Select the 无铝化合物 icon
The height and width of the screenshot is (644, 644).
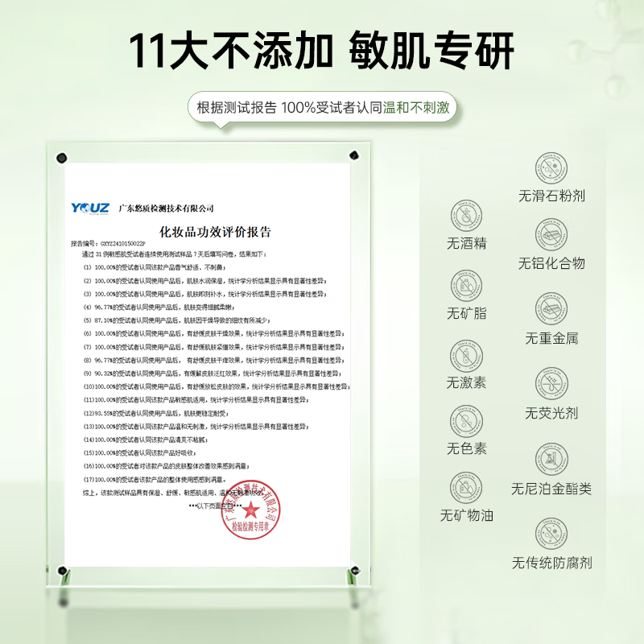point(552,236)
